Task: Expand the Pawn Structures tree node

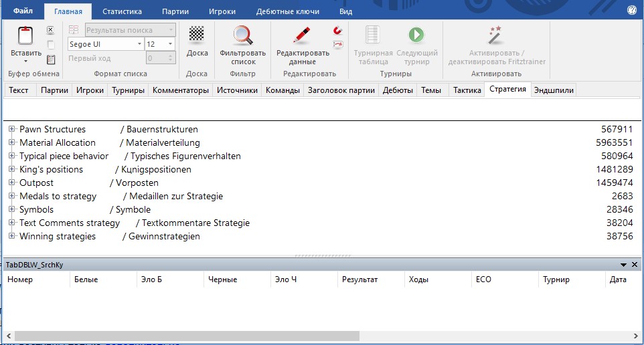Action: 11,129
